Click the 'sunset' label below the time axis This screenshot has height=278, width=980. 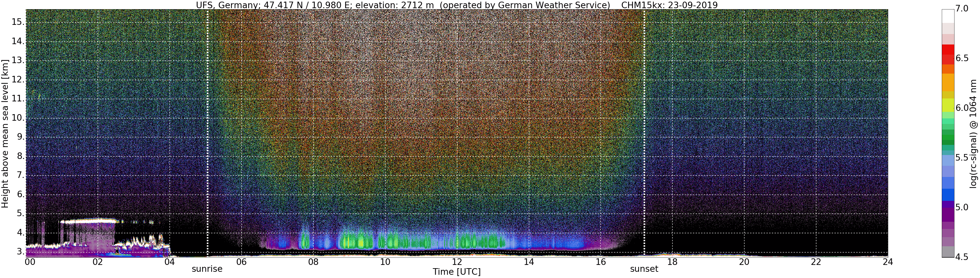pyautogui.click(x=644, y=269)
